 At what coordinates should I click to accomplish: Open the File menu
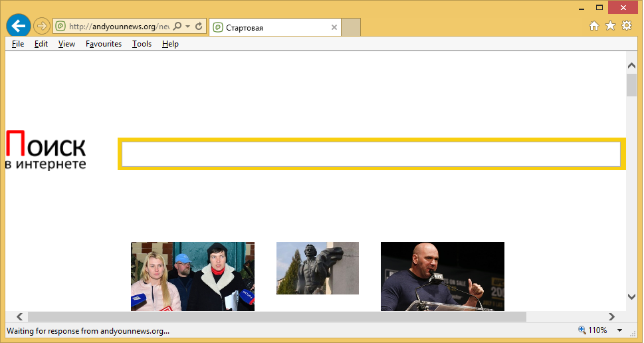(18, 44)
